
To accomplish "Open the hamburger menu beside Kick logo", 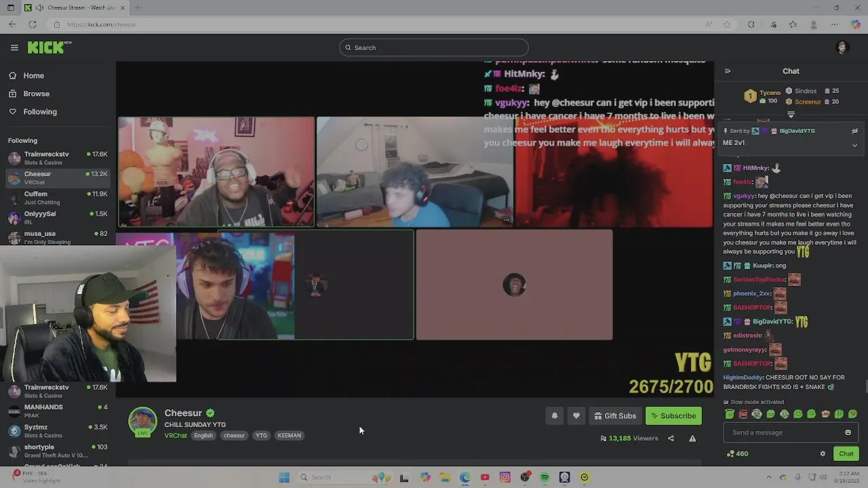I will click(14, 47).
